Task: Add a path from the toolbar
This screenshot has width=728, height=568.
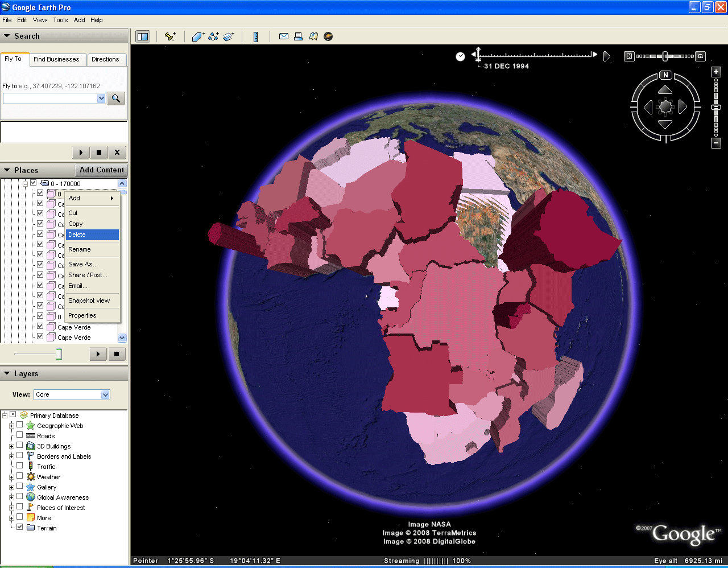Action: coord(213,36)
